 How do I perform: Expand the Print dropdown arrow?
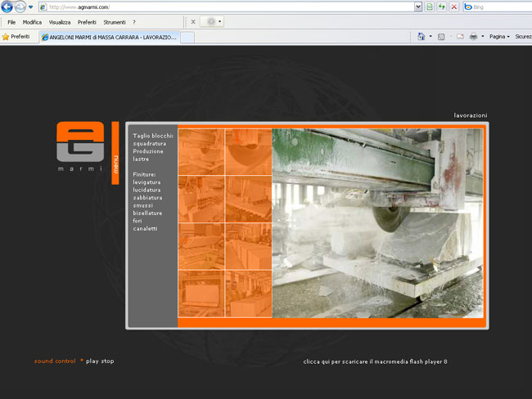pos(482,36)
